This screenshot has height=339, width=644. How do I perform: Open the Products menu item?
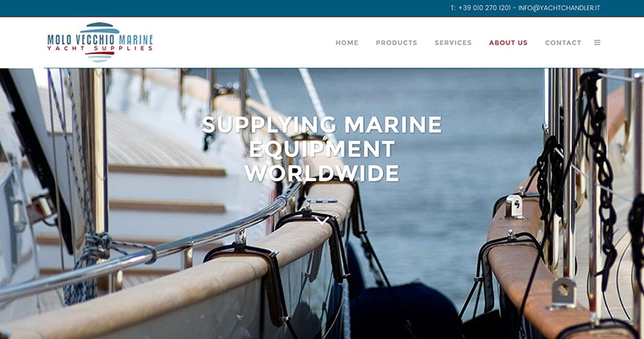(x=396, y=43)
